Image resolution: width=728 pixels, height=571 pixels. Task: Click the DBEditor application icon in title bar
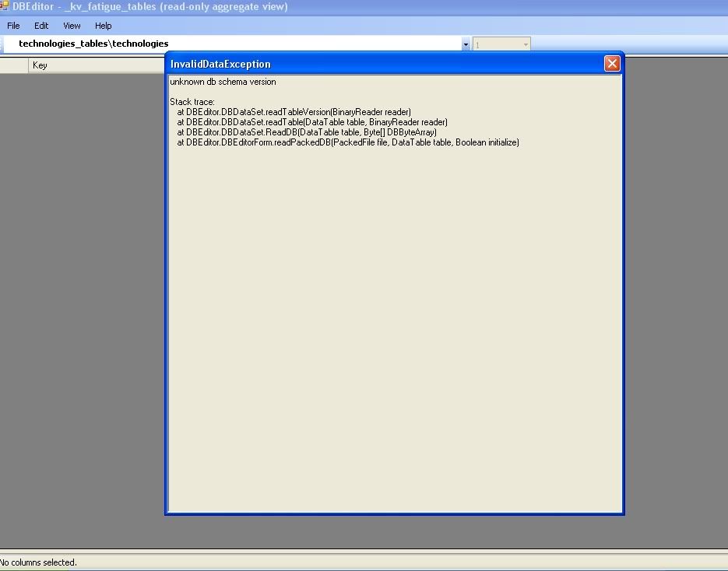point(5,6)
